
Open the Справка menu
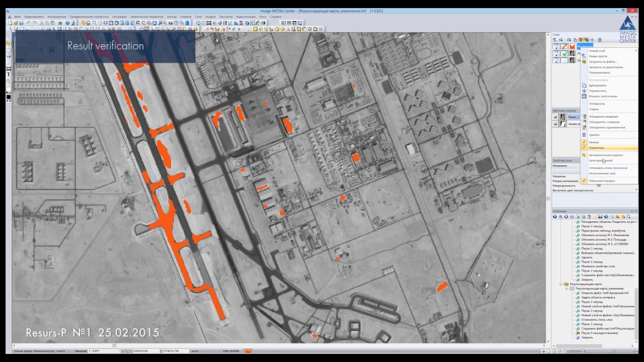point(275,17)
